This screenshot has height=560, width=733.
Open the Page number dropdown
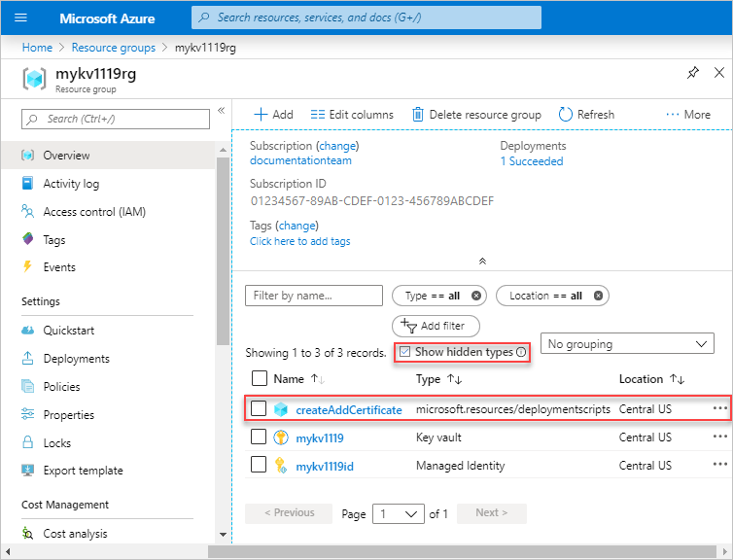(x=399, y=513)
